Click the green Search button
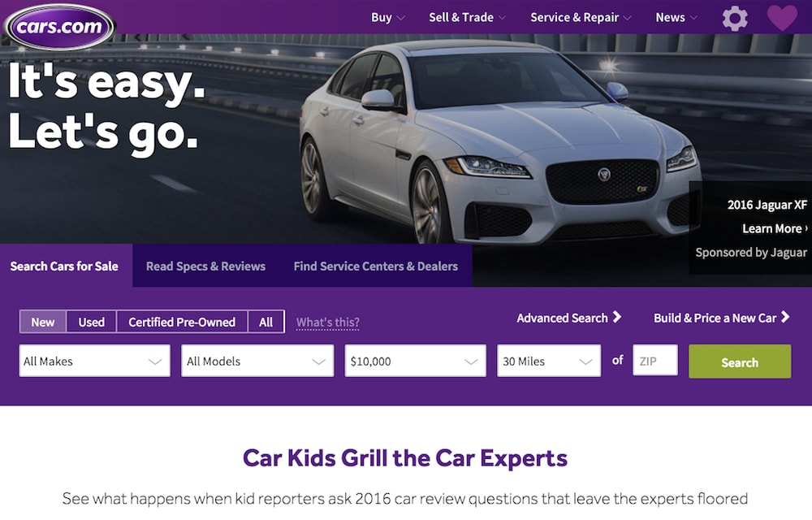This screenshot has width=812, height=520. pyautogui.click(x=740, y=362)
